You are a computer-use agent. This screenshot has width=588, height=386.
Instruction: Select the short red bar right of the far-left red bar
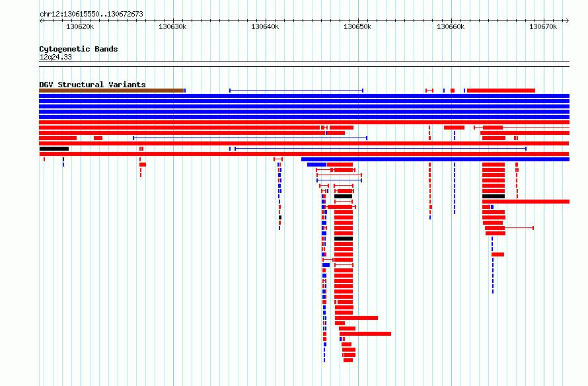(x=98, y=138)
